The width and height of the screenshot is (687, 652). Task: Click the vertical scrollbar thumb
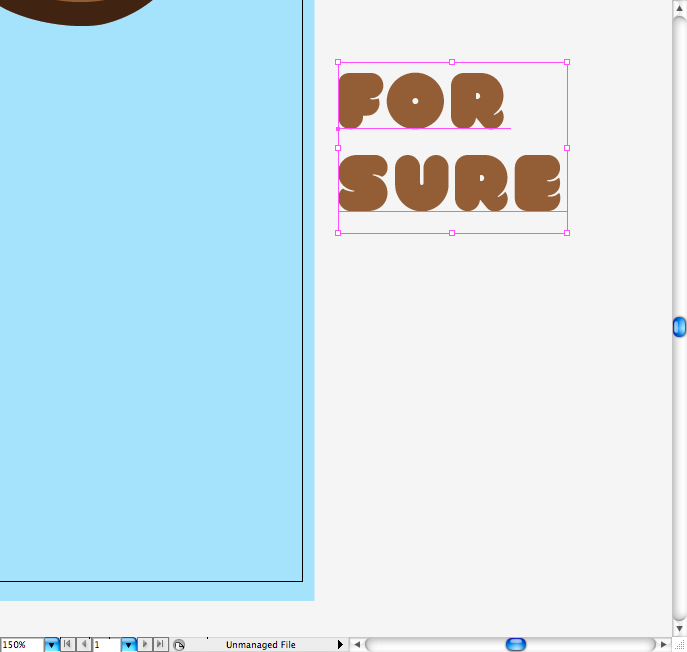pyautogui.click(x=679, y=326)
